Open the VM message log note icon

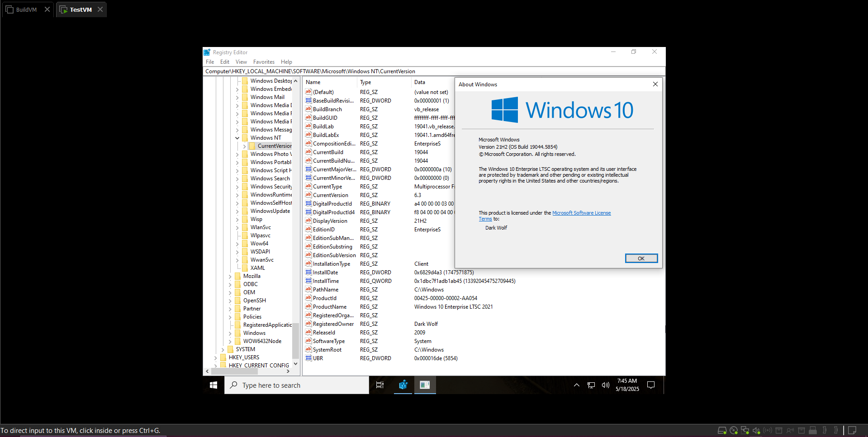pyautogui.click(x=853, y=430)
